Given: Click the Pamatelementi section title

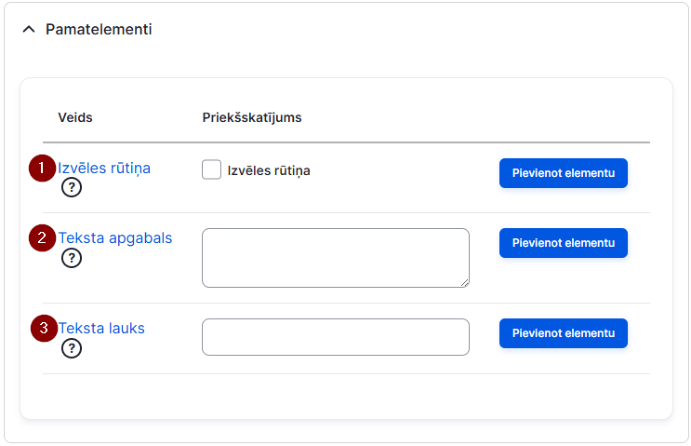Looking at the screenshot, I should click(x=99, y=30).
